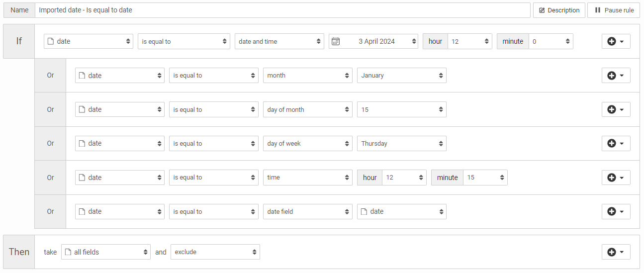
Task: Expand the Thursday day of week dropdown
Action: coord(401,144)
